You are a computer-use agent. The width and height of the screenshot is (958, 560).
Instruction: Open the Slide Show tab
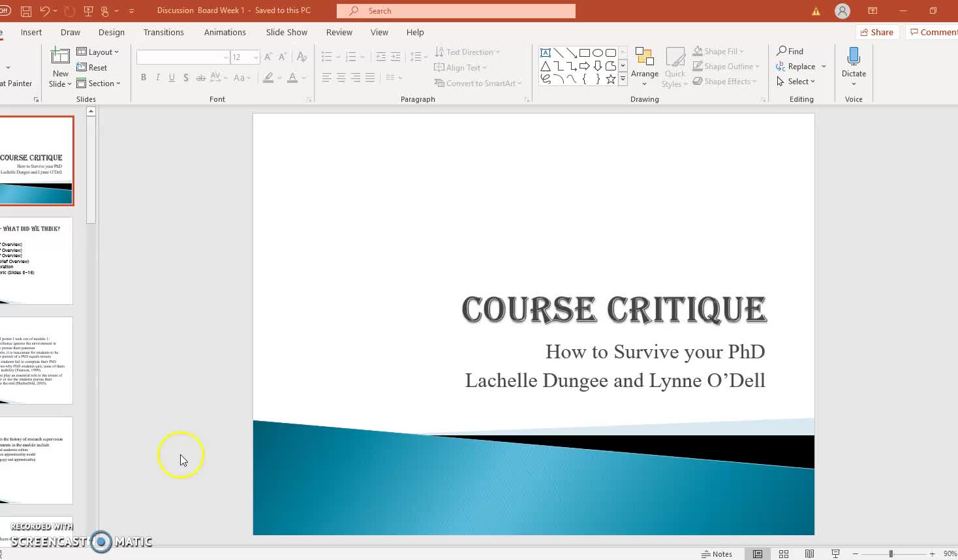286,32
